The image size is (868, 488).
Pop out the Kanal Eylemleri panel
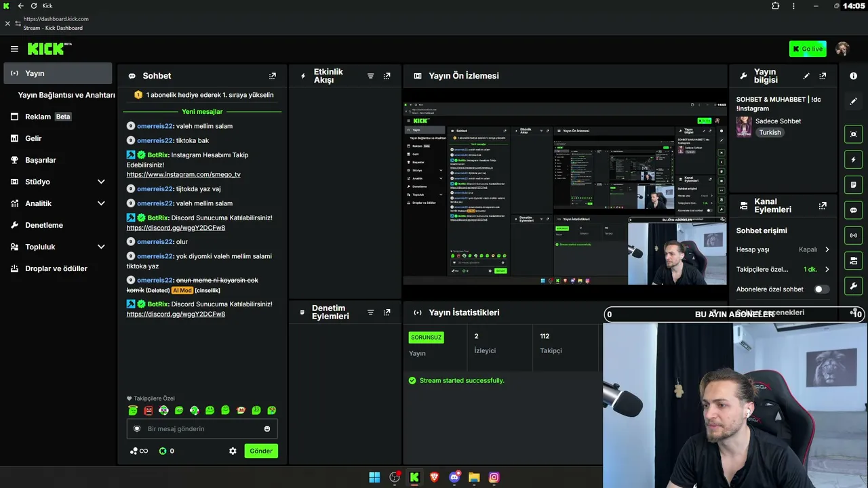click(x=823, y=205)
